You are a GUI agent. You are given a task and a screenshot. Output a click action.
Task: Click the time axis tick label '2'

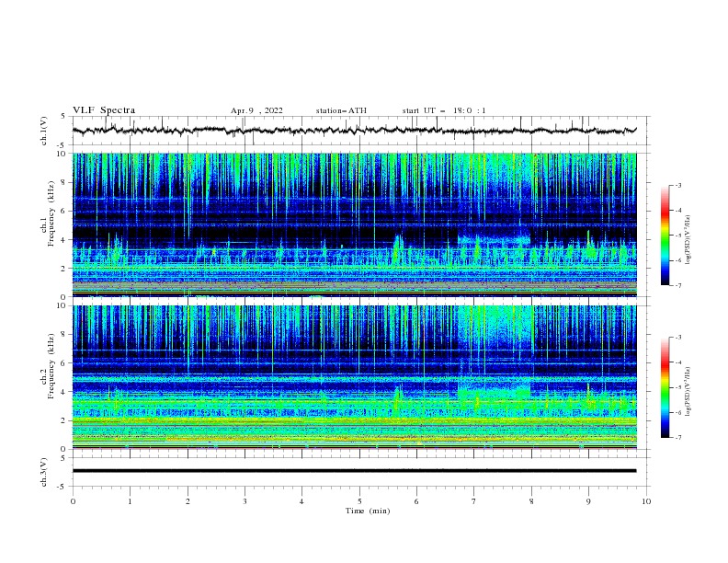(x=188, y=501)
